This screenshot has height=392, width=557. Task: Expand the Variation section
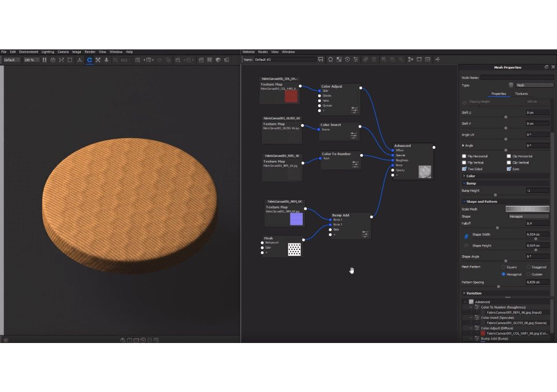[473, 293]
